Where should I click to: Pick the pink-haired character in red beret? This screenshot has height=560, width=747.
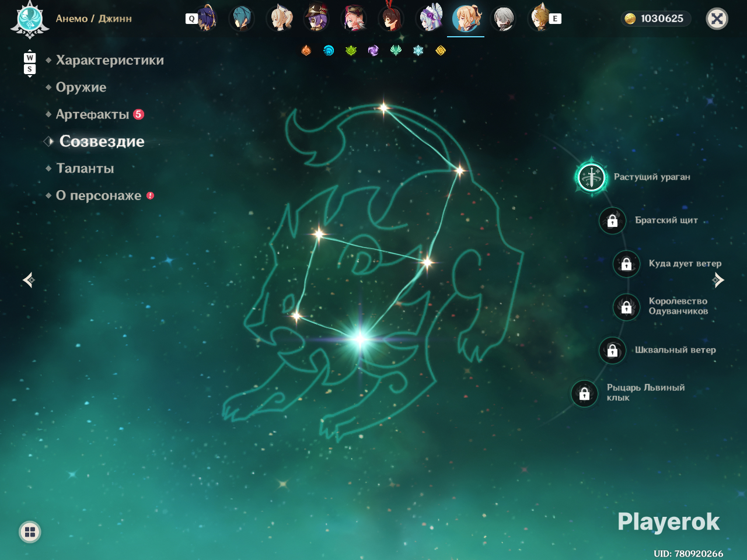(354, 18)
